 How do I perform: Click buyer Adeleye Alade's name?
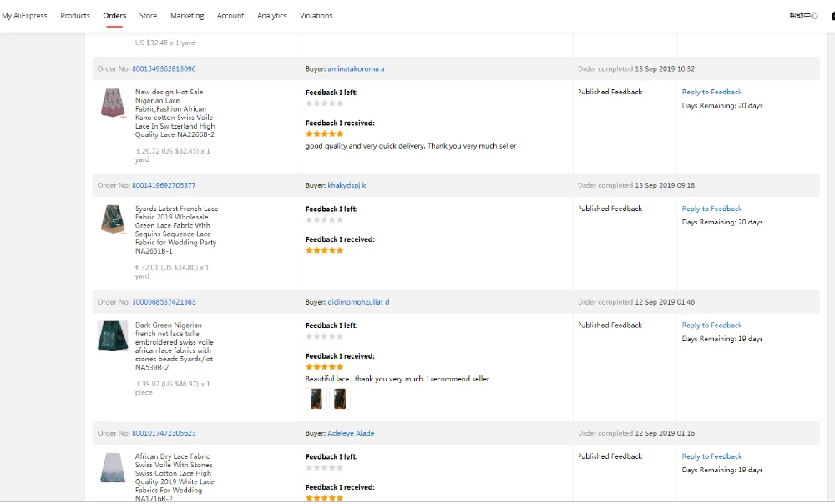click(x=351, y=433)
